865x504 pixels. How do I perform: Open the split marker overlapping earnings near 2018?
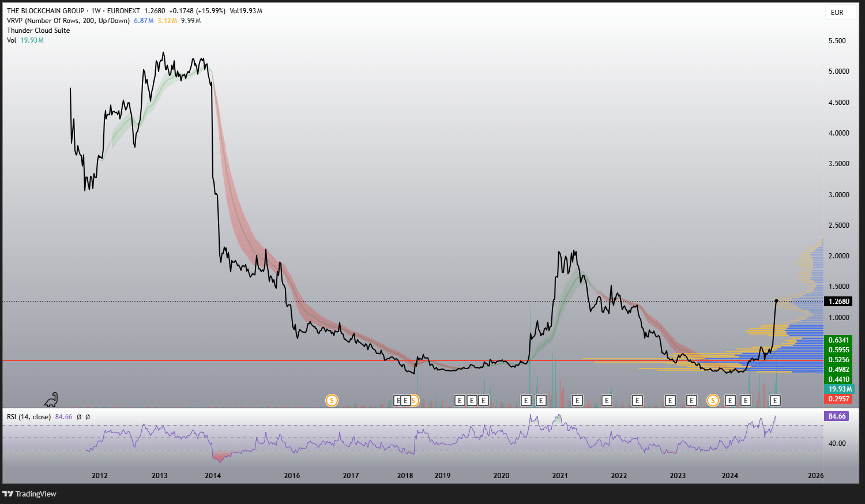[413, 400]
